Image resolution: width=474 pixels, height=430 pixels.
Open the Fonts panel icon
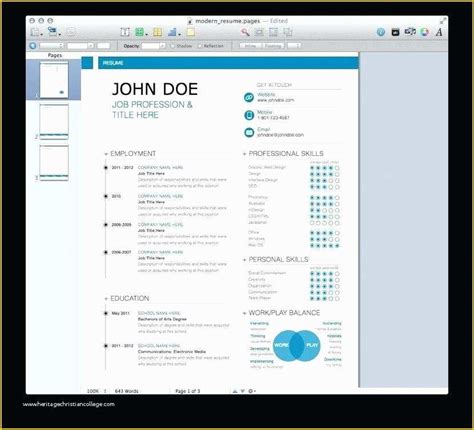click(x=439, y=32)
